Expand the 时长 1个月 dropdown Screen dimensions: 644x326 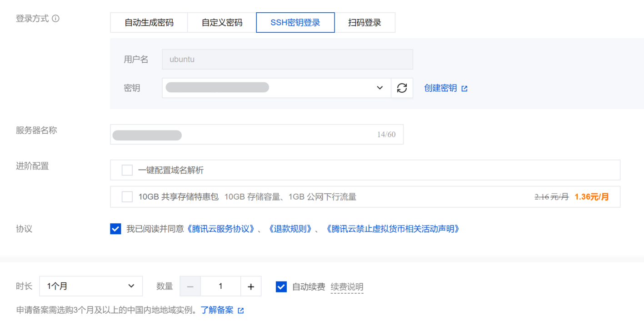[91, 286]
